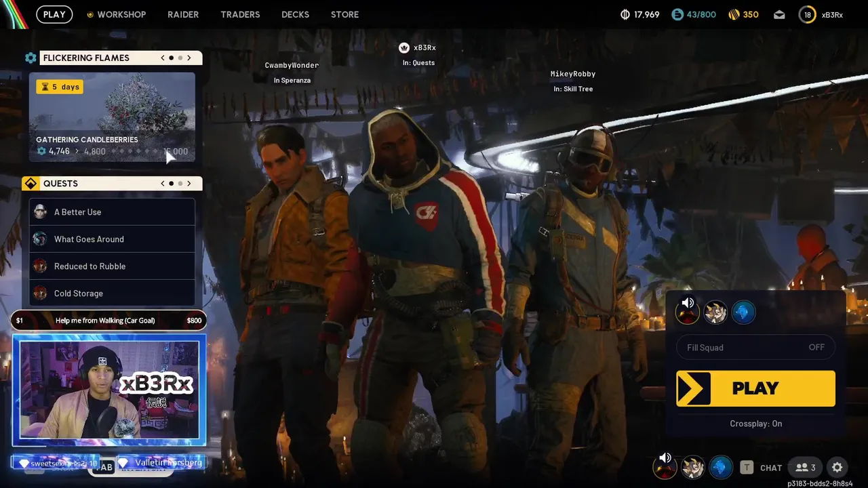Click the 5 days timer badge
The width and height of the screenshot is (868, 488).
[x=60, y=87]
